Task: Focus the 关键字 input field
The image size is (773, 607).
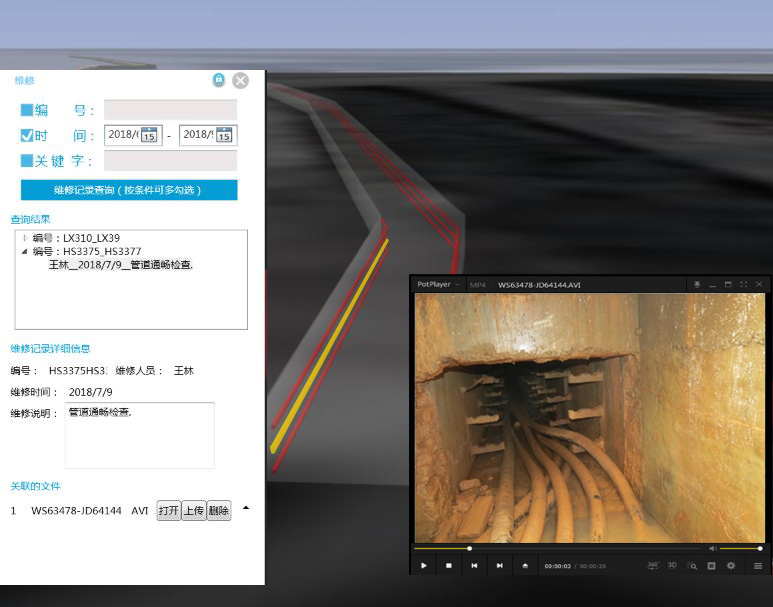Action: tap(170, 161)
